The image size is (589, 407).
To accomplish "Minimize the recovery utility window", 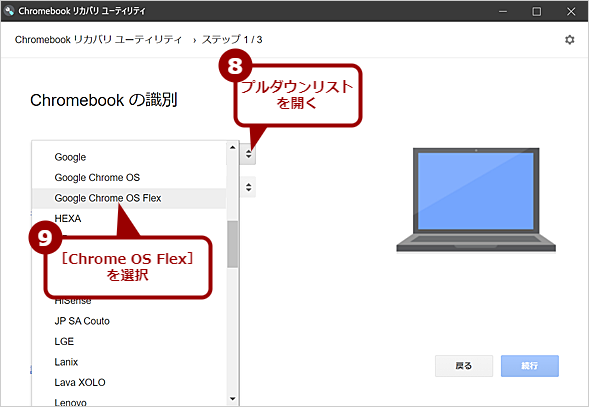I will coord(503,11).
